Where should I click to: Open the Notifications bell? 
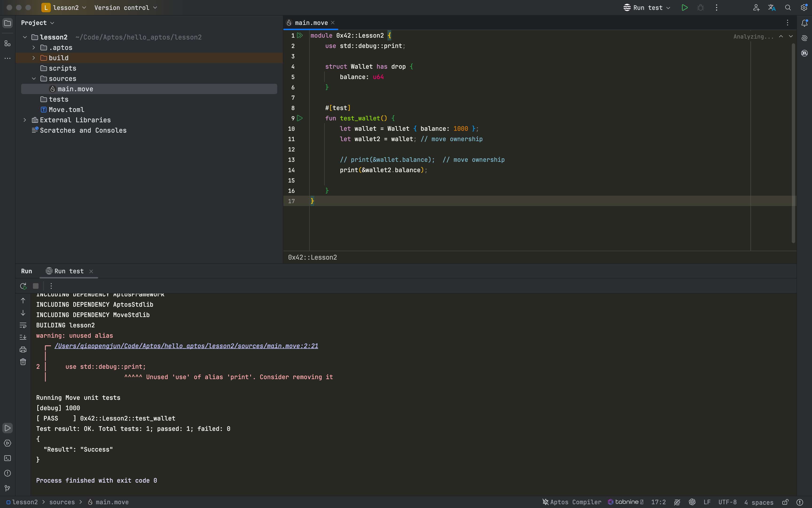[x=804, y=23]
